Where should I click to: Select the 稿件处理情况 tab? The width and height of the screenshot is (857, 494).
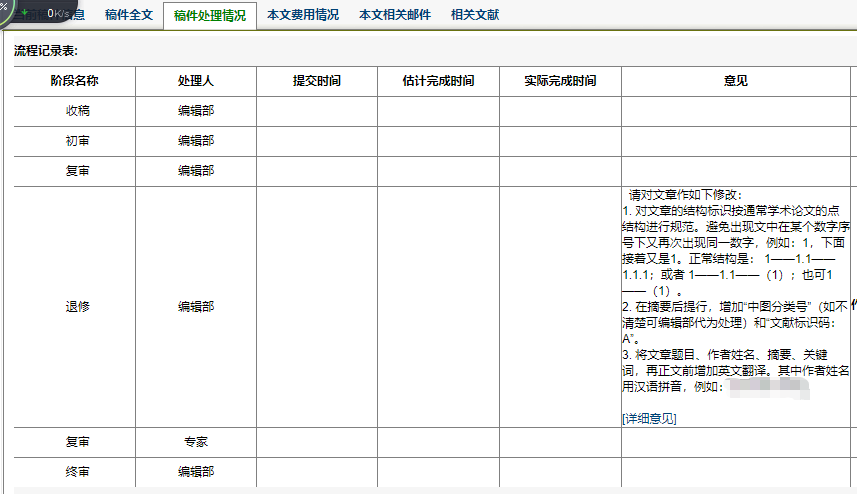(209, 16)
